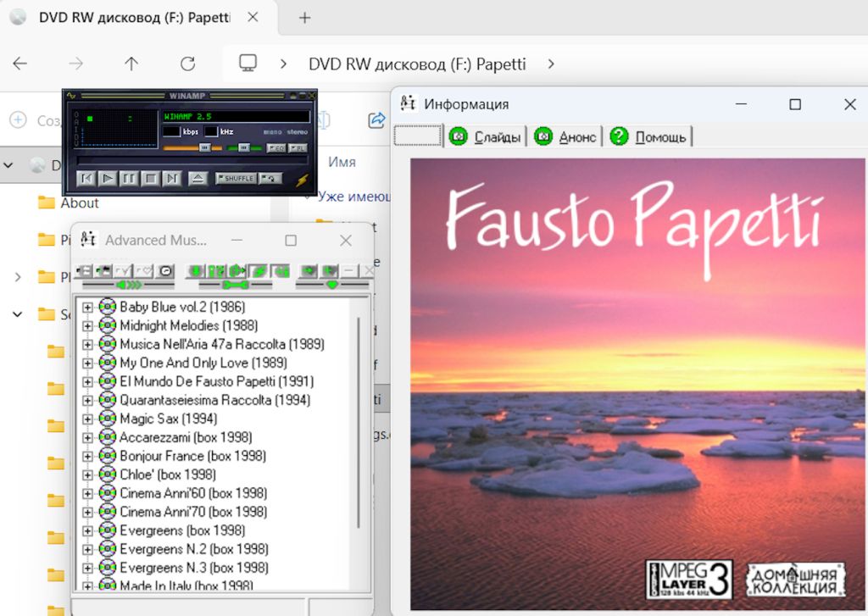The image size is (868, 616).
Task: Click the green down-arrow icon in Advanced Music toolbar
Action: click(x=195, y=270)
